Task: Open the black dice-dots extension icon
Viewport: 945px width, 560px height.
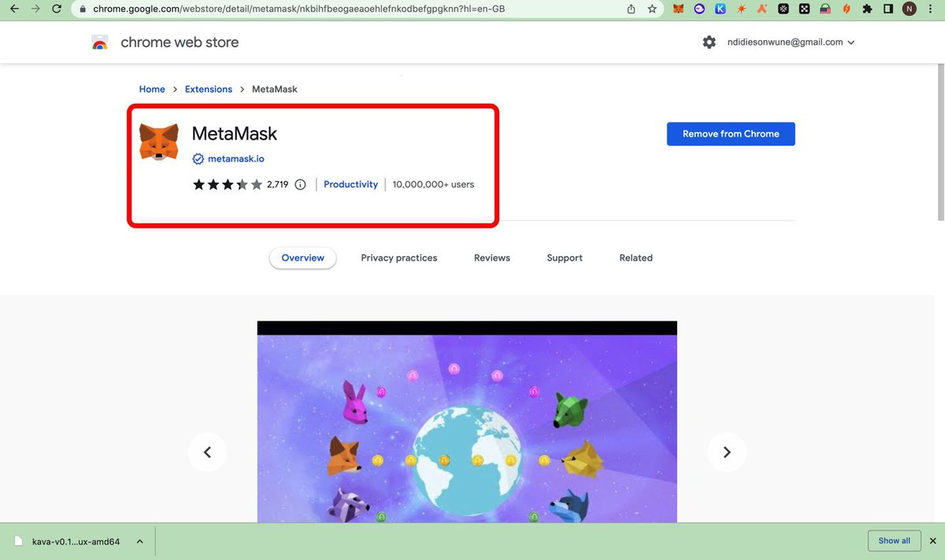Action: [x=804, y=9]
